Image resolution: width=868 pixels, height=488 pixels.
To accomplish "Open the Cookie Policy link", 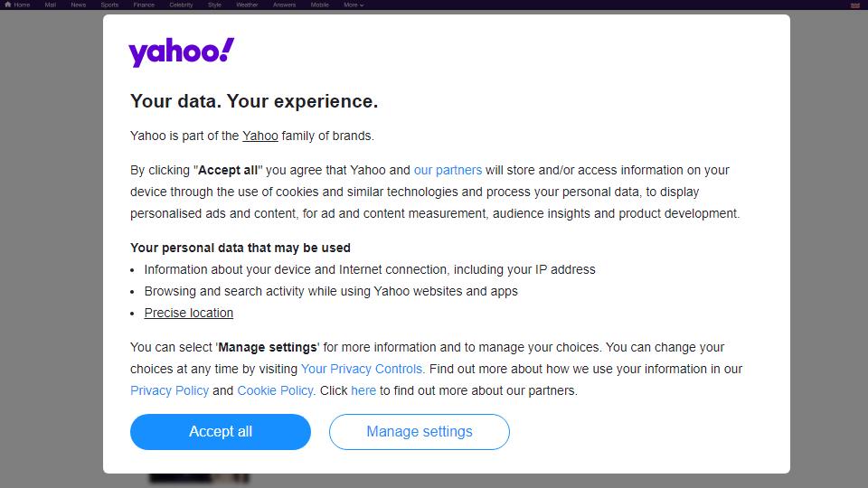I will pos(275,390).
